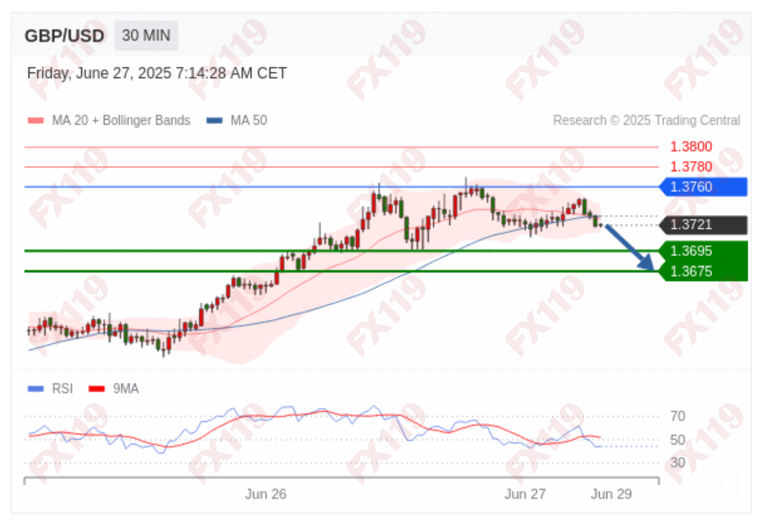Select the 1.3721 current price tag
Image resolution: width=772 pixels, height=532 pixels.
pos(704,225)
